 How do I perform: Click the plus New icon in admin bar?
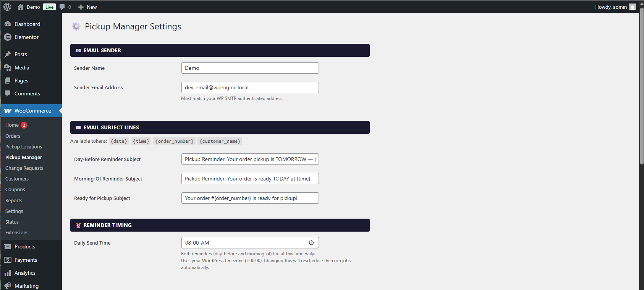click(81, 7)
